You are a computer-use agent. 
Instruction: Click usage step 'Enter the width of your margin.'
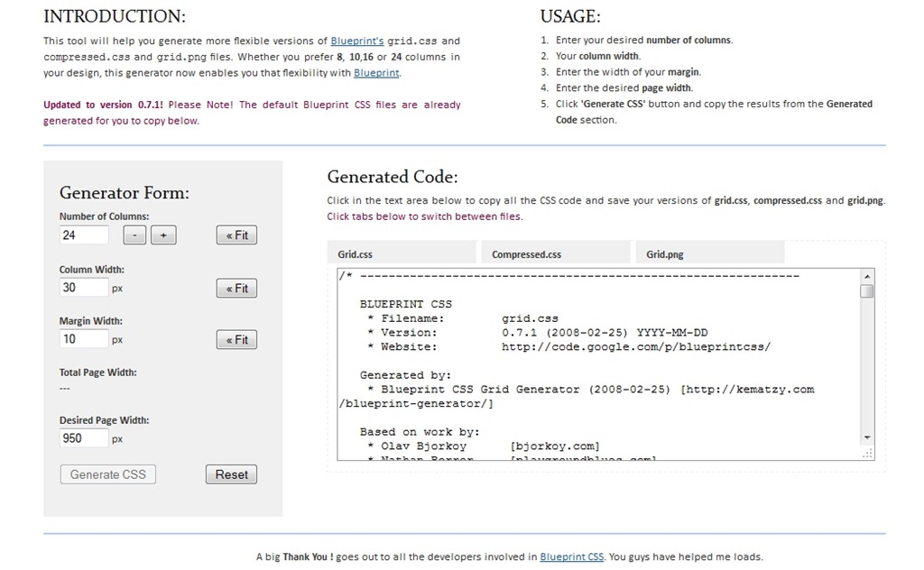click(628, 72)
